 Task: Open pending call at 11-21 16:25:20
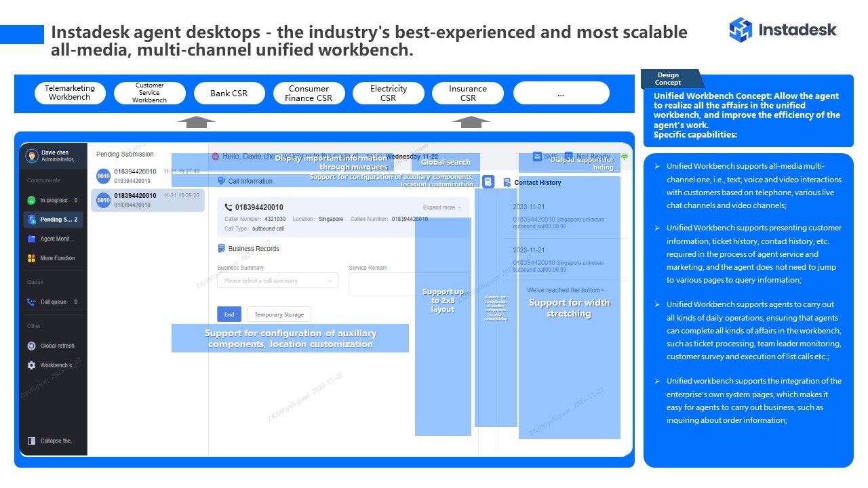click(x=147, y=200)
